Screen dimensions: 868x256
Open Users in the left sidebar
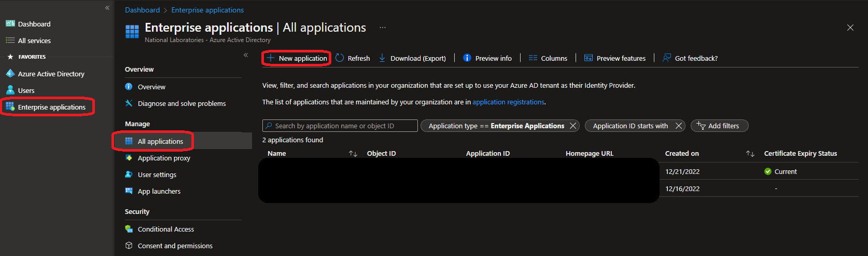26,90
